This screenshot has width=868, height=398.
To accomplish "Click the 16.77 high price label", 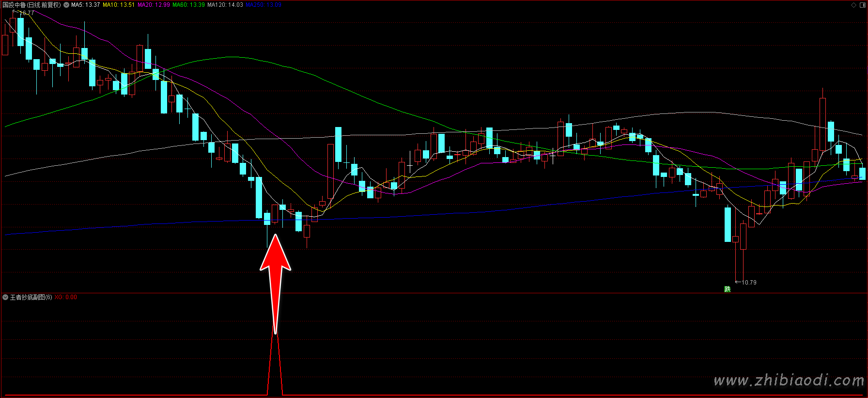I will tap(27, 13).
